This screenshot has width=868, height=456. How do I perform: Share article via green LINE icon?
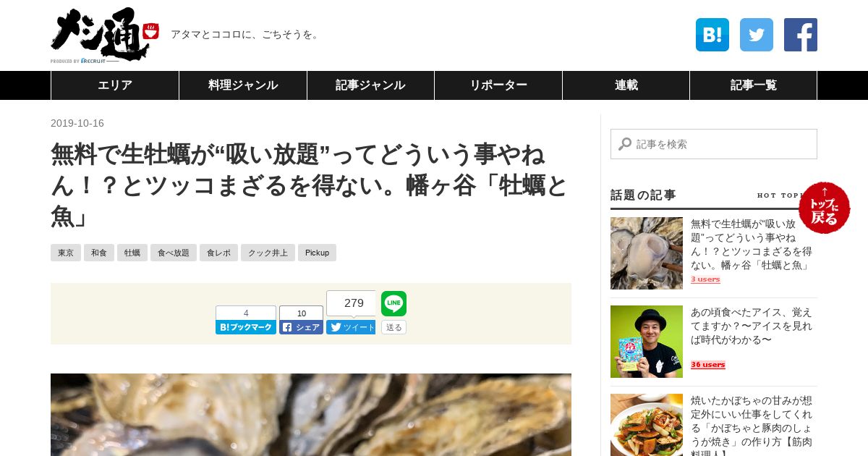coord(394,304)
